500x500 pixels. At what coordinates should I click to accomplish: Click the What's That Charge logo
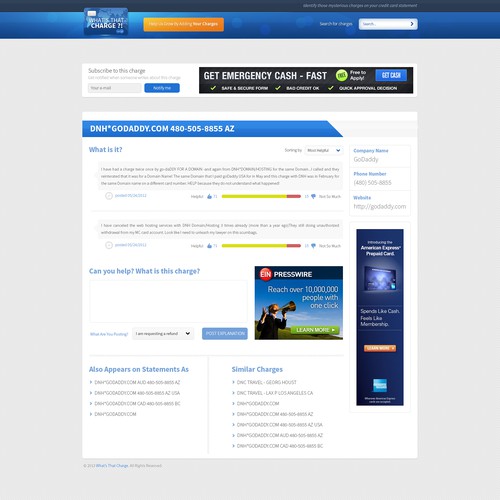106,22
